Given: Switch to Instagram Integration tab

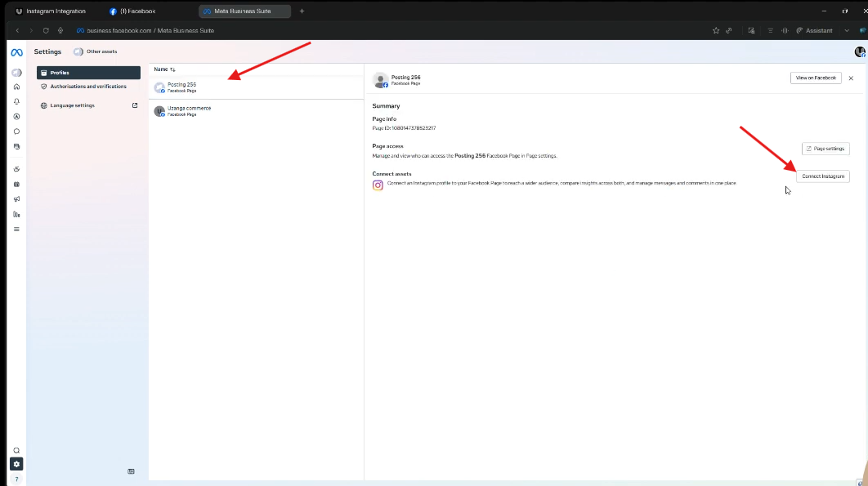Looking at the screenshot, I should pos(51,11).
